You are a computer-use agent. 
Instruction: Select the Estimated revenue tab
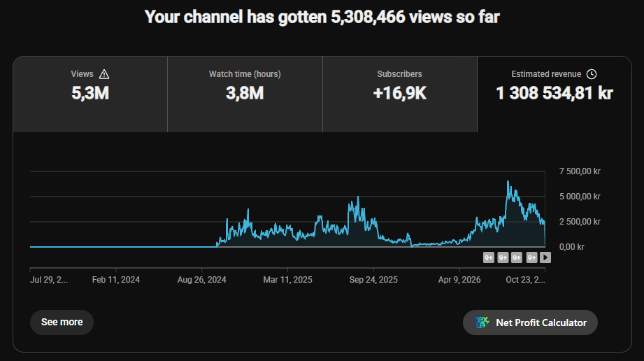[554, 94]
